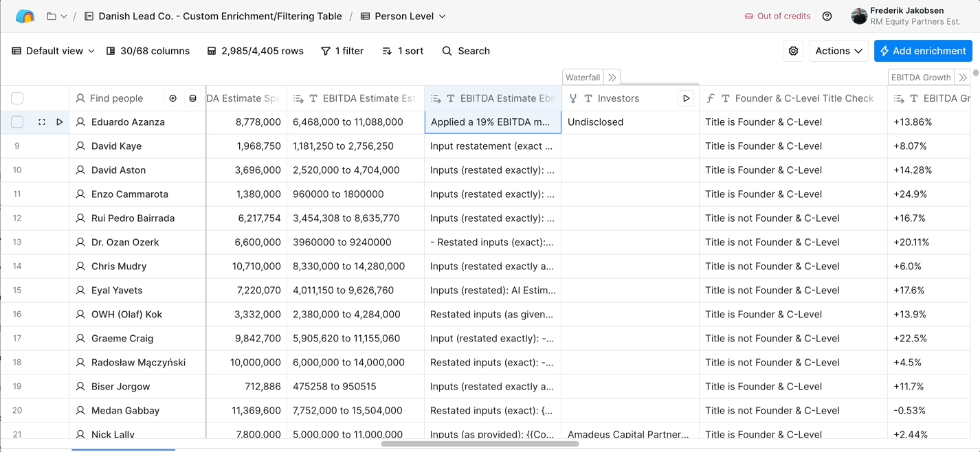Click the Out of credits indicator

point(777,16)
